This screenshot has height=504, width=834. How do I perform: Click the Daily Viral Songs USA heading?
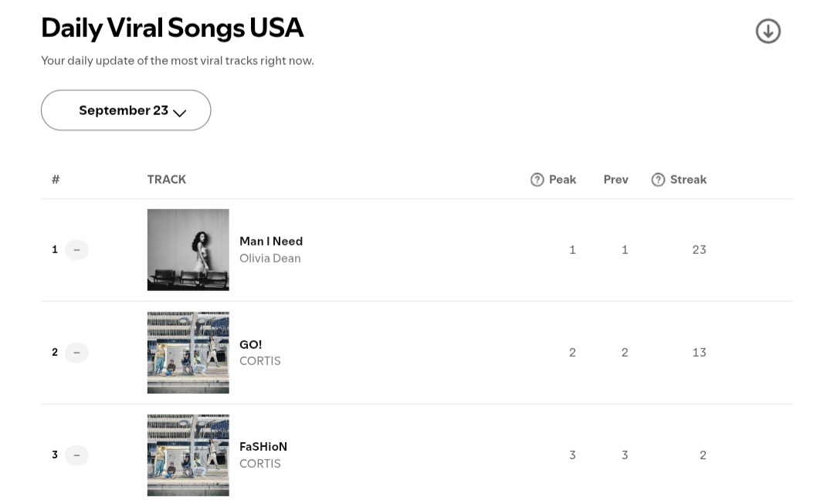point(172,29)
